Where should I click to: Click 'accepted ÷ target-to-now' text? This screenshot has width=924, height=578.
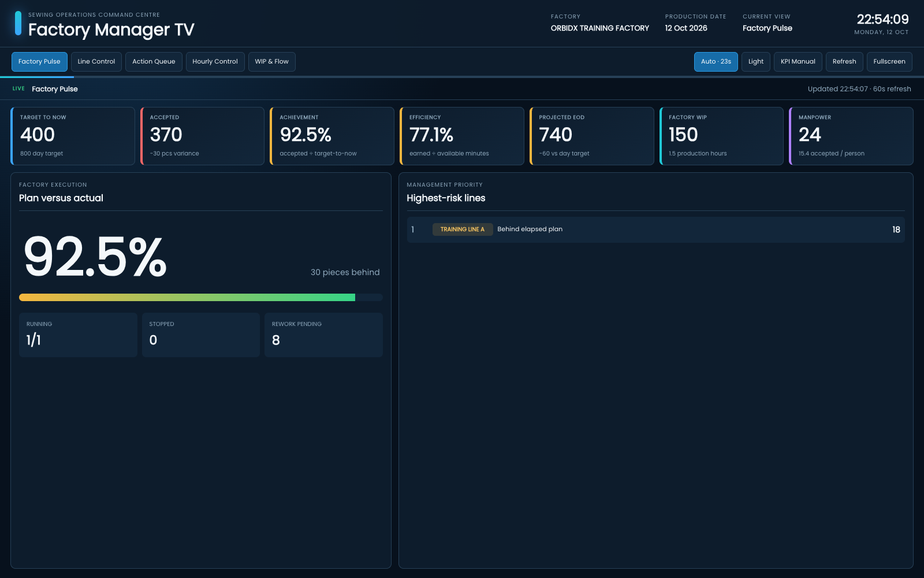(x=318, y=154)
